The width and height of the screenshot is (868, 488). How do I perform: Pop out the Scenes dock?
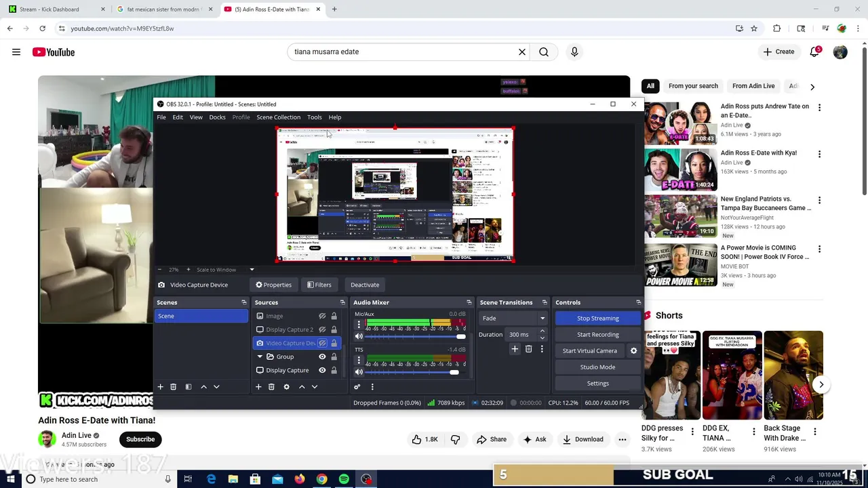point(244,302)
